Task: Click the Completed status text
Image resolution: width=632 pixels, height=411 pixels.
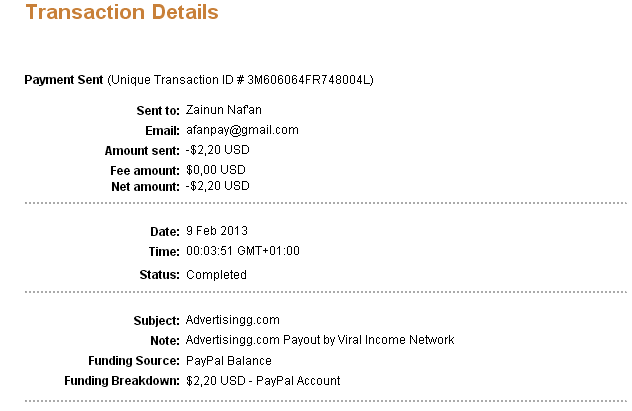Action: tap(216, 275)
